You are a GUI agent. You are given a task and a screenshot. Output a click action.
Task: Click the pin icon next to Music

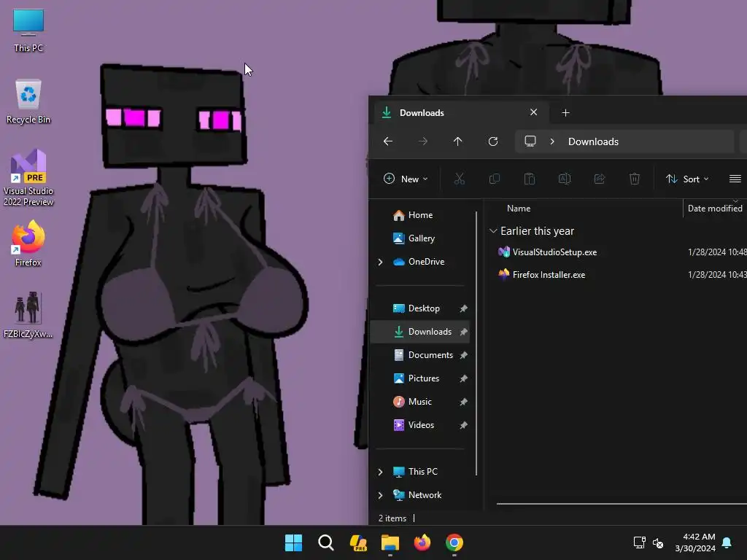463,402
